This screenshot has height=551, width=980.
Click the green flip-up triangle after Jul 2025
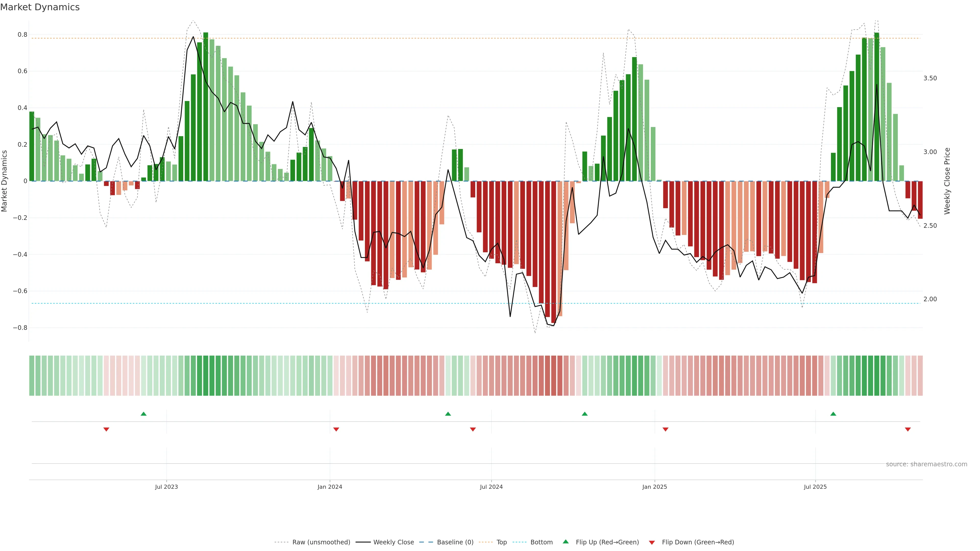tap(833, 414)
